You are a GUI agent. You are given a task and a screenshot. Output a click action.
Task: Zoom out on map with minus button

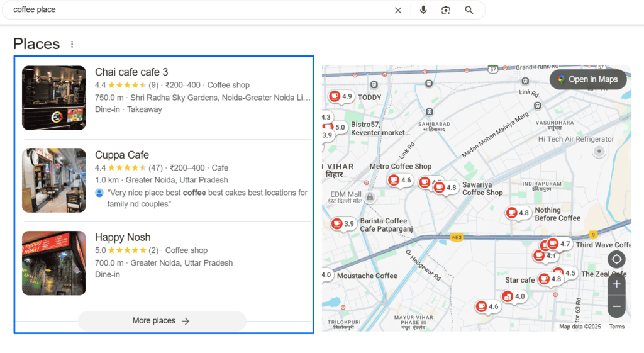[616, 306]
